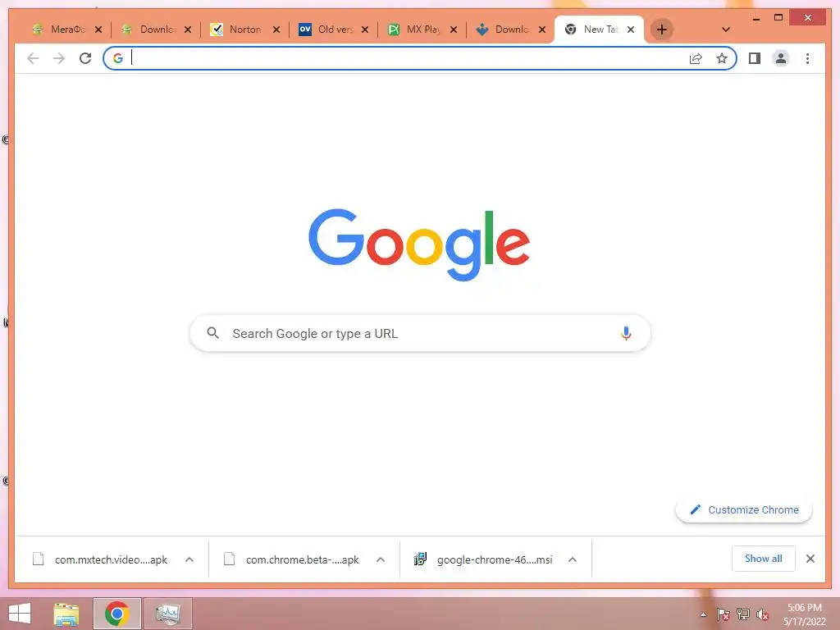
Task: Open a new tab with plus button
Action: click(x=662, y=30)
